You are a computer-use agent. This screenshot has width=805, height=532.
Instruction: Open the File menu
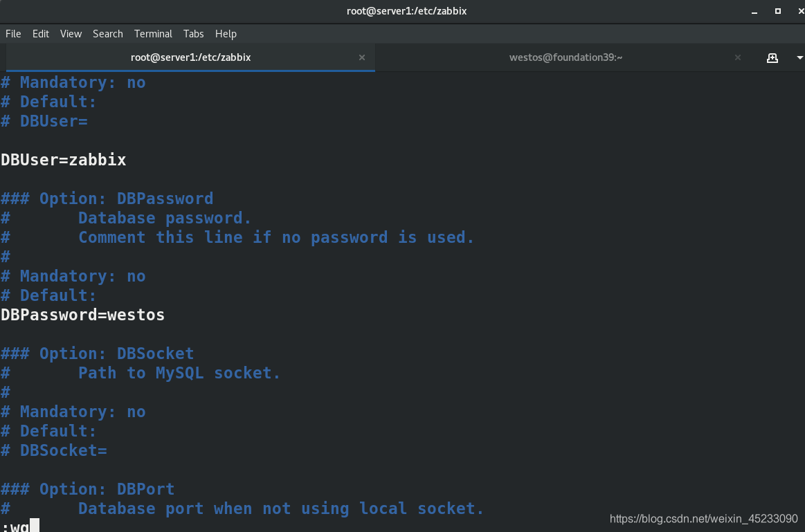(x=13, y=34)
